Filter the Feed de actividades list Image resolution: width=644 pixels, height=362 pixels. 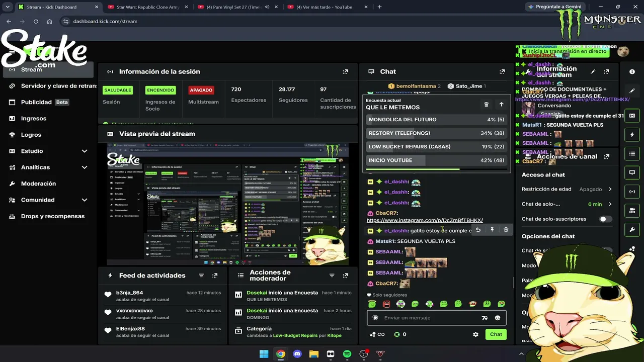click(x=201, y=276)
